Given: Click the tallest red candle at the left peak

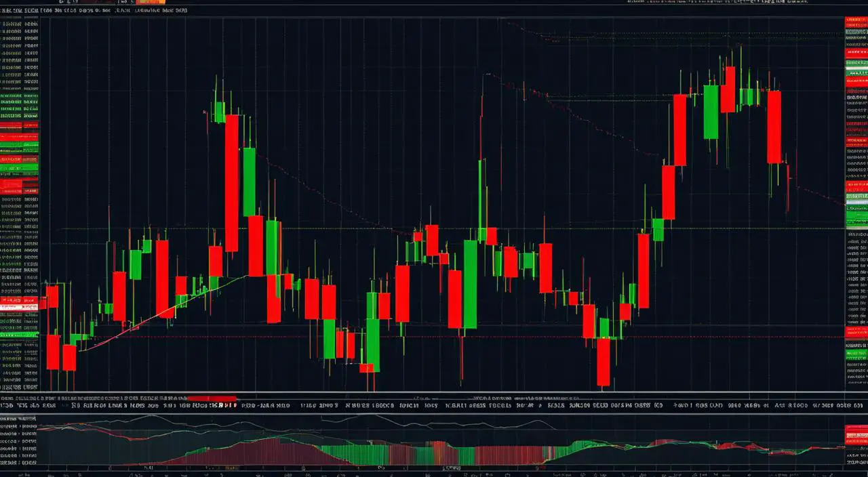Looking at the screenshot, I should 231,183.
